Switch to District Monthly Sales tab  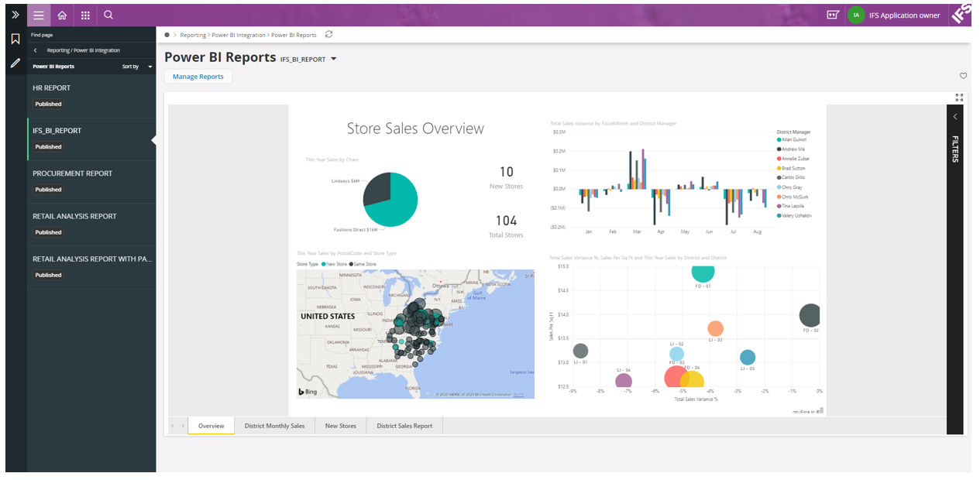[274, 426]
